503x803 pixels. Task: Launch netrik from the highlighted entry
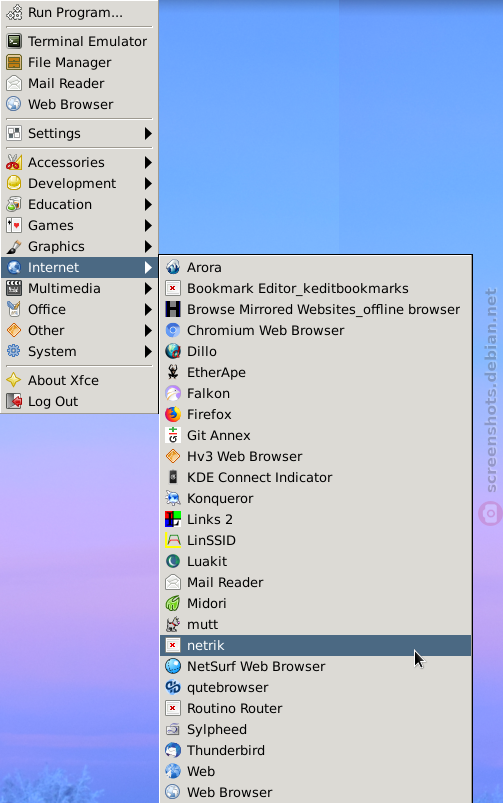pos(316,645)
